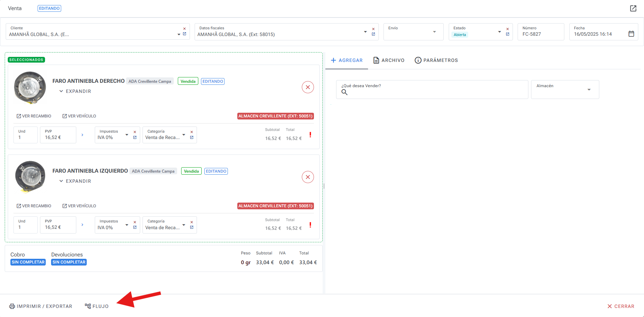
Task: Click IMPRIMIR / EXPORTAR button
Action: point(41,306)
